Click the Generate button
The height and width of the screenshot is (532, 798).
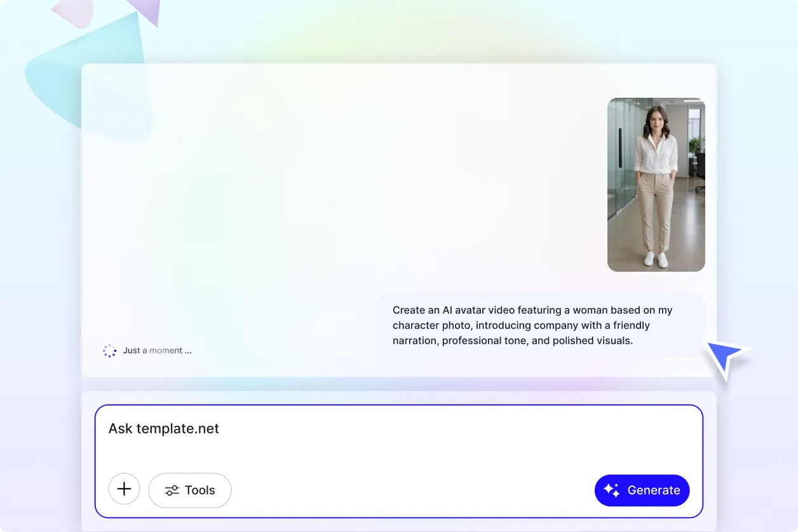[642, 490]
